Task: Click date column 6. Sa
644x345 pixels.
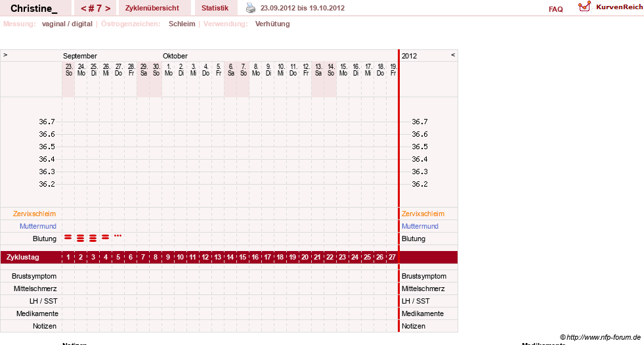Action: tap(231, 70)
